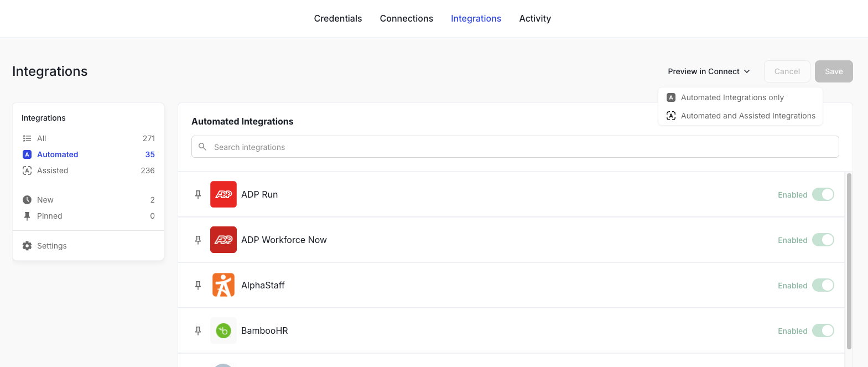868x367 pixels.
Task: Open Preview in Connect dropdown
Action: 709,71
